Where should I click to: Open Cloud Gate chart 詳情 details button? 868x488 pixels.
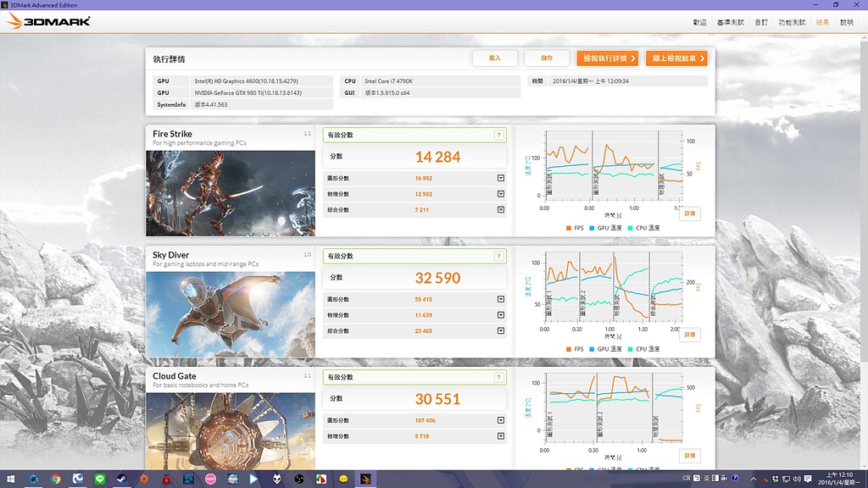click(690, 456)
